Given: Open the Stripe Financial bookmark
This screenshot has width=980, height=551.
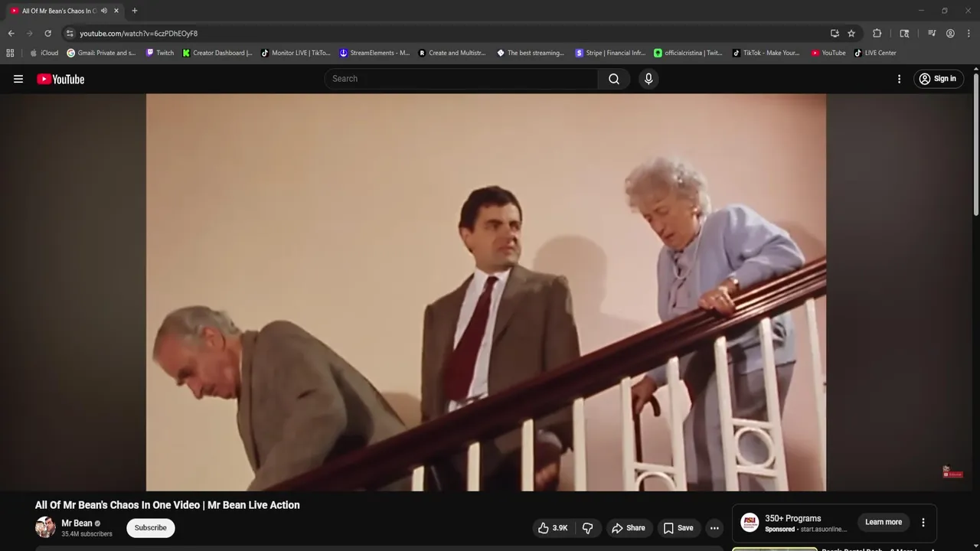Looking at the screenshot, I should [609, 53].
